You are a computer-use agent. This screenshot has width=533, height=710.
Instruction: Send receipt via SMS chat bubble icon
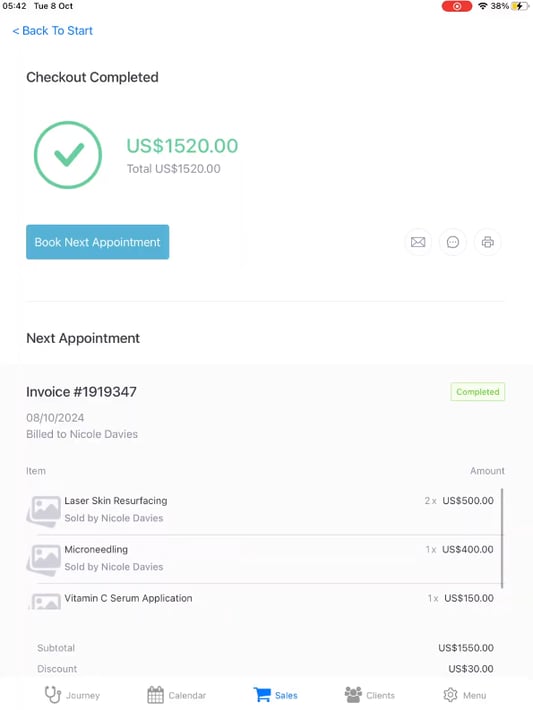tap(452, 242)
